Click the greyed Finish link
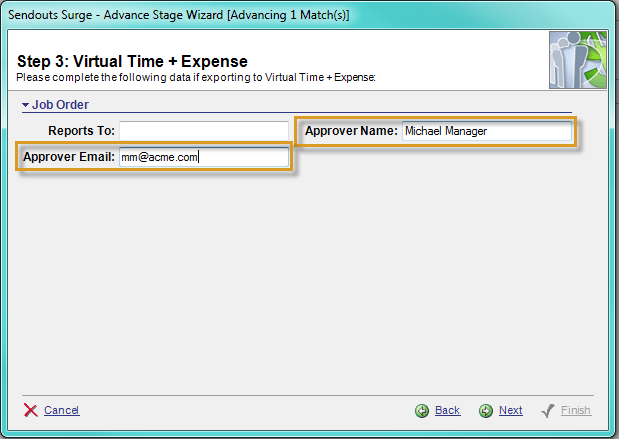The width and height of the screenshot is (619, 439). pyautogui.click(x=576, y=410)
